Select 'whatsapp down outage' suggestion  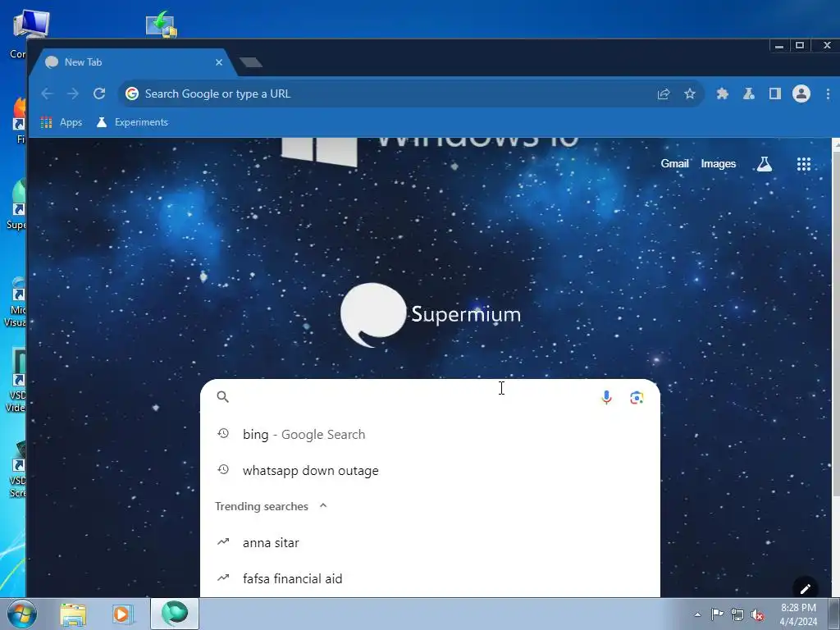tap(430, 470)
